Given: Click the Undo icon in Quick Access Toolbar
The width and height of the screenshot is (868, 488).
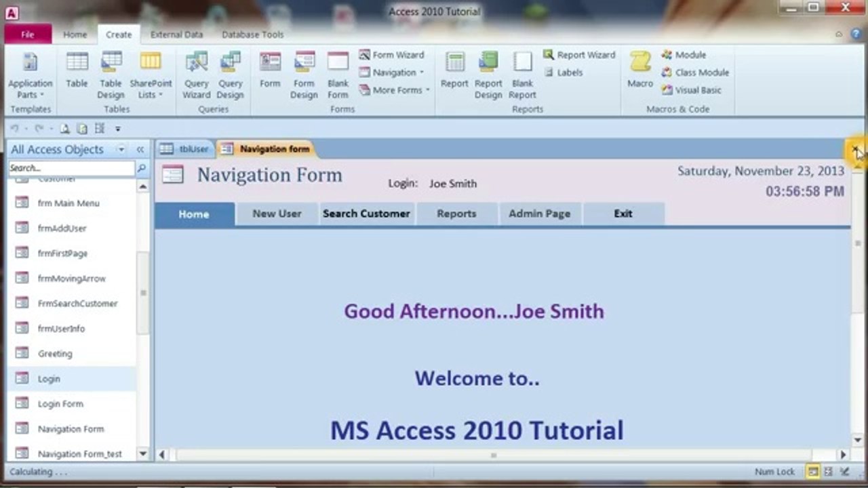Looking at the screenshot, I should 14,129.
